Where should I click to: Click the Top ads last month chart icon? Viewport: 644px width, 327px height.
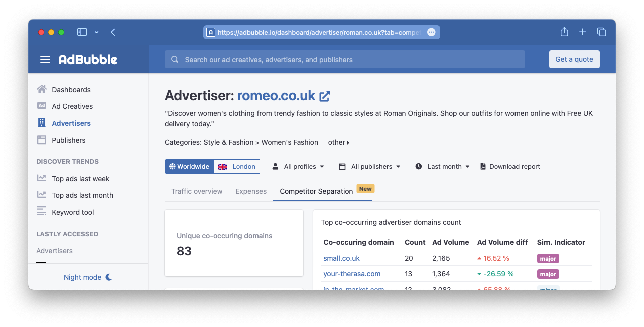coord(42,195)
